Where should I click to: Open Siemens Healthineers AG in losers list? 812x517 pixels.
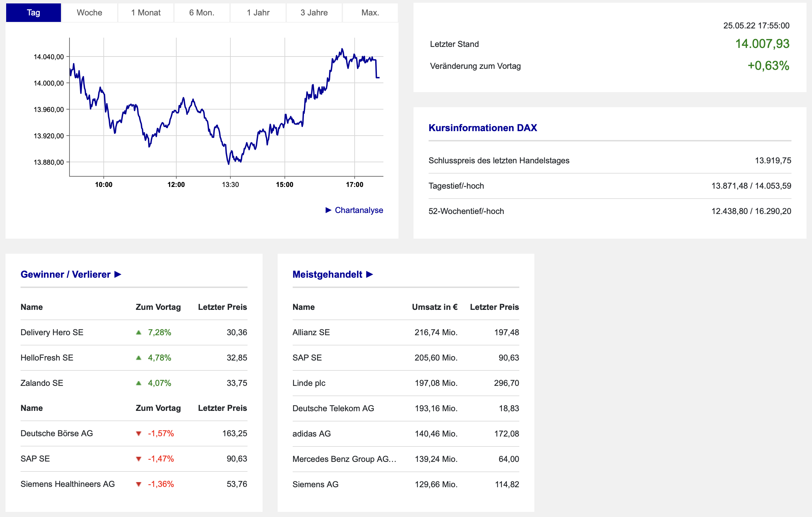(x=68, y=484)
